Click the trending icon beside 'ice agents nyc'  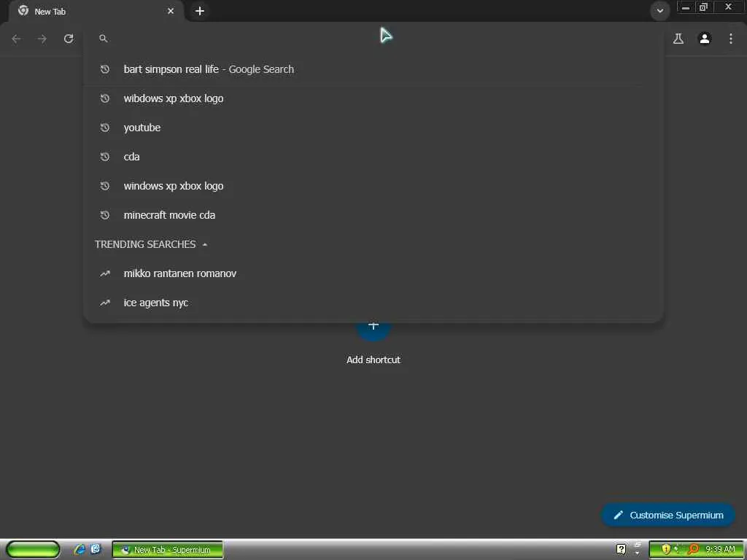coord(105,303)
